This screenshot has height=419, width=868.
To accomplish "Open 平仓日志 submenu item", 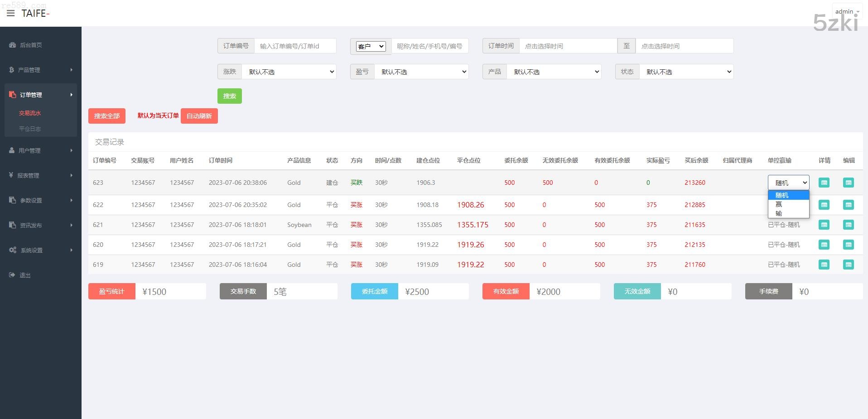I will 30,129.
